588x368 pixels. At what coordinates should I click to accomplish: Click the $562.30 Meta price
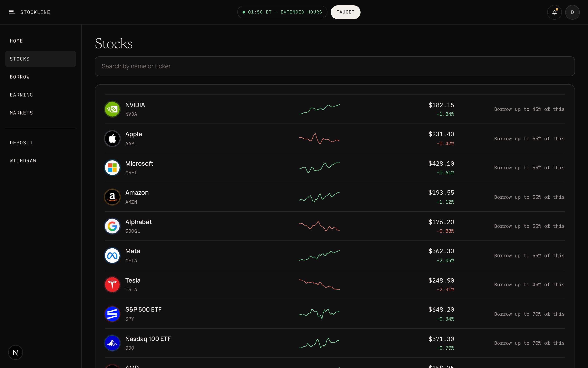point(441,251)
